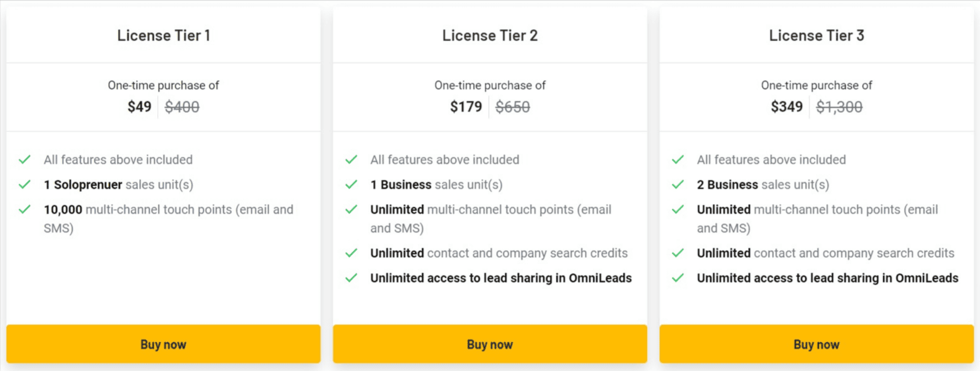Screen dimensions: 980x371
Task: Click the crossed-out $650 price
Action: click(x=512, y=106)
